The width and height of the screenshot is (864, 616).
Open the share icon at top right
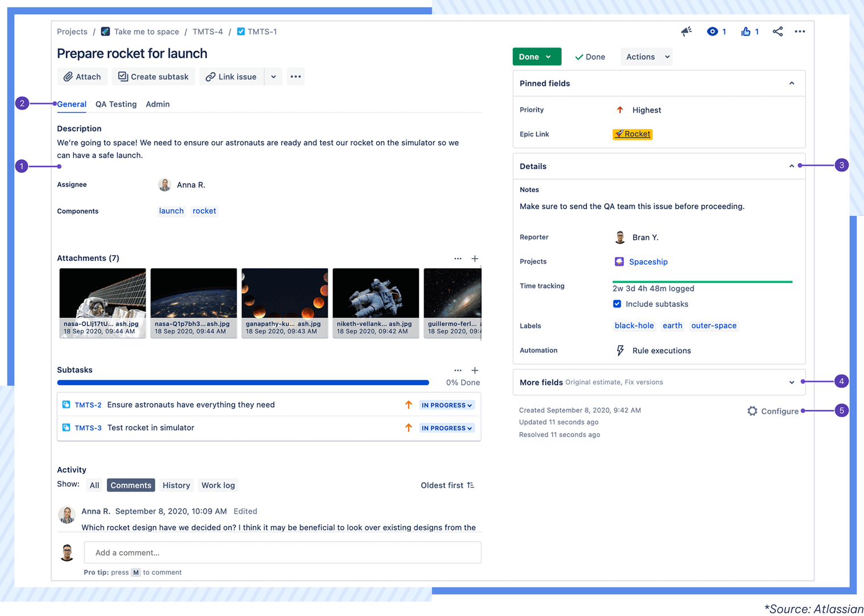tap(778, 31)
